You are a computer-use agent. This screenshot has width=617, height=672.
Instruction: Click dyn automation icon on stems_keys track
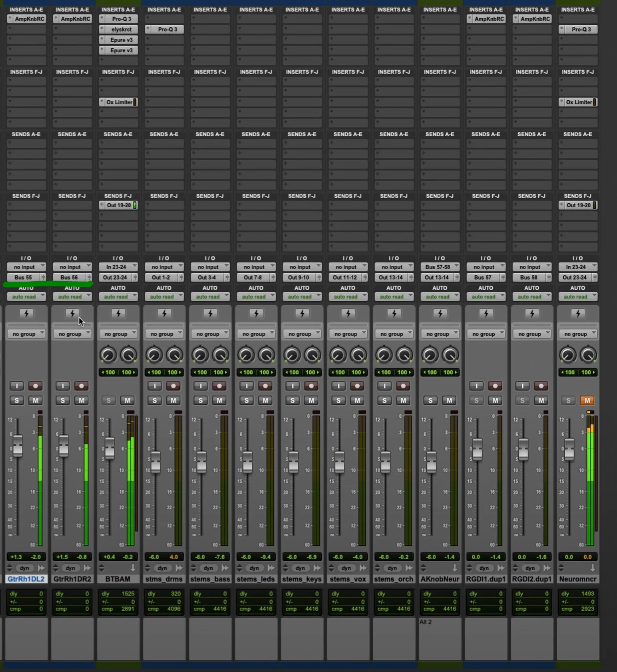click(x=300, y=568)
